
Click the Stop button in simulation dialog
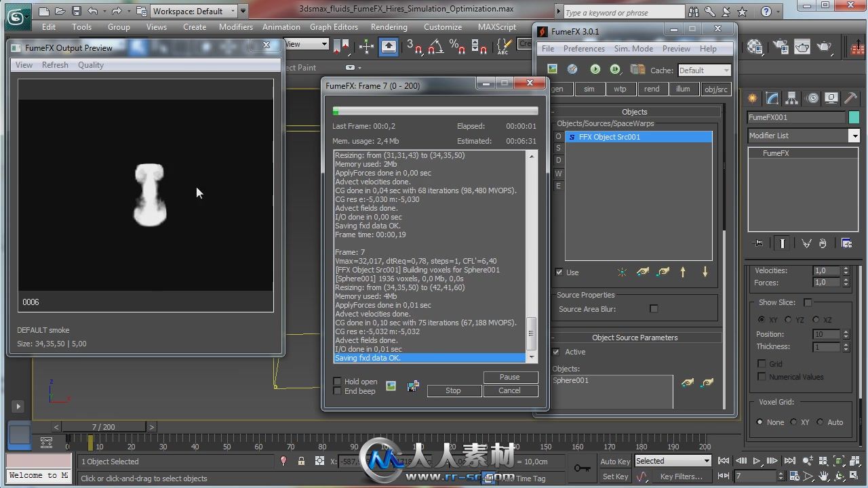tap(453, 390)
